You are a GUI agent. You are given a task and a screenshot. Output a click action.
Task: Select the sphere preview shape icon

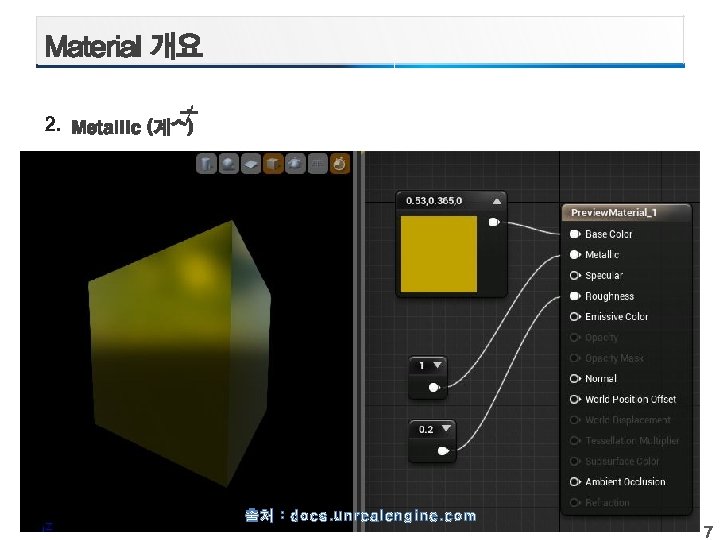coord(228,163)
